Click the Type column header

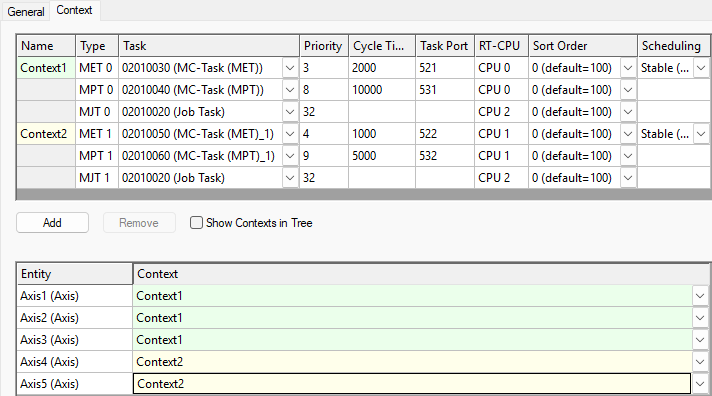(x=97, y=46)
